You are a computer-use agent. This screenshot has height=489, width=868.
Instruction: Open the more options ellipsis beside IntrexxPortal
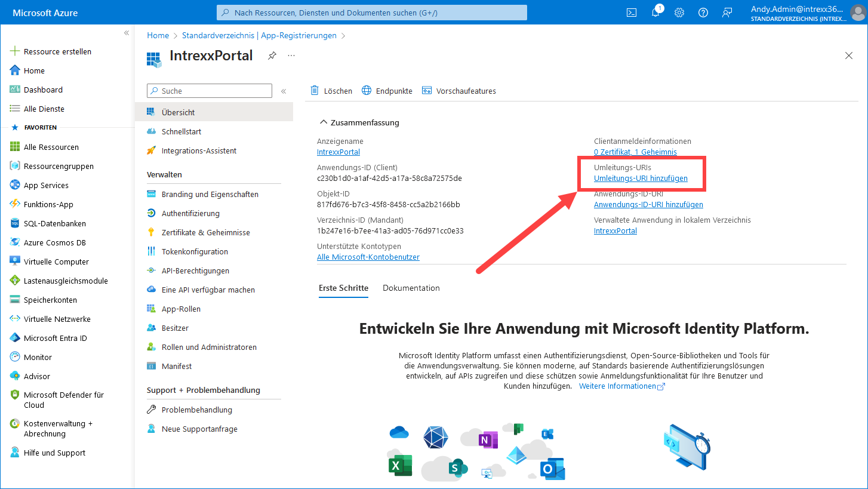coord(291,56)
